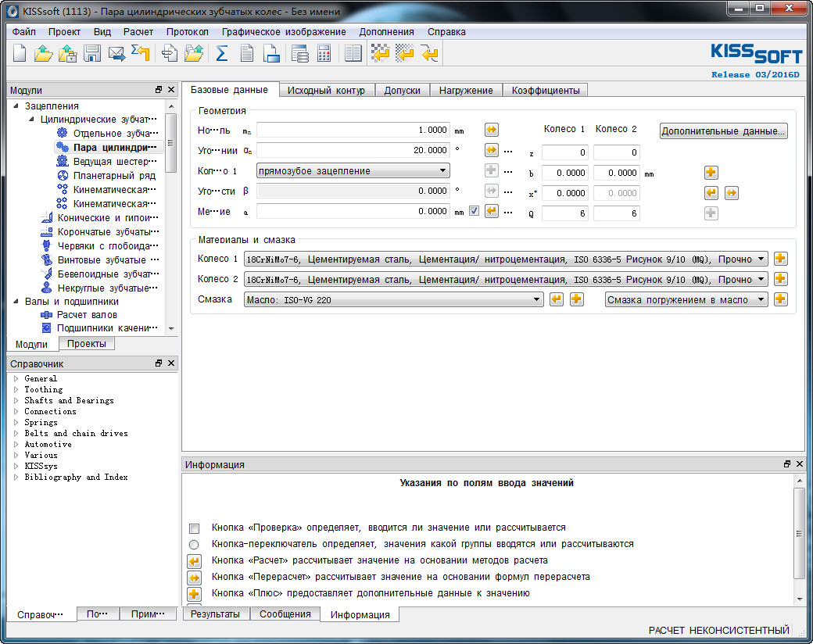Click the plus button for Колесо 2 material
This screenshot has width=813, height=644.
coord(780,279)
